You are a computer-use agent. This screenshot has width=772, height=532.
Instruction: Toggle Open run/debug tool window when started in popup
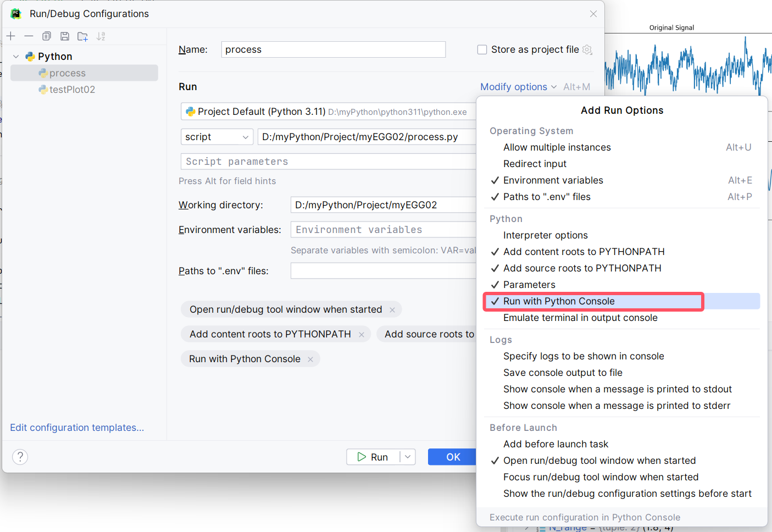click(622, 461)
